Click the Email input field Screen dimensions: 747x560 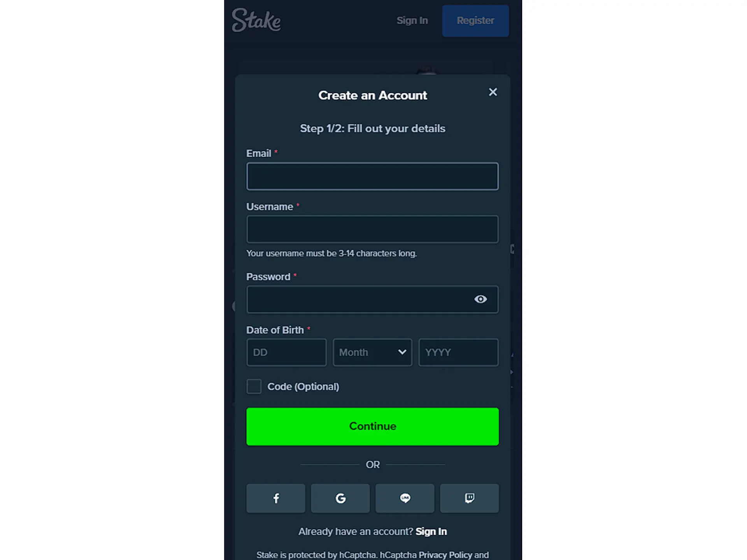[372, 176]
